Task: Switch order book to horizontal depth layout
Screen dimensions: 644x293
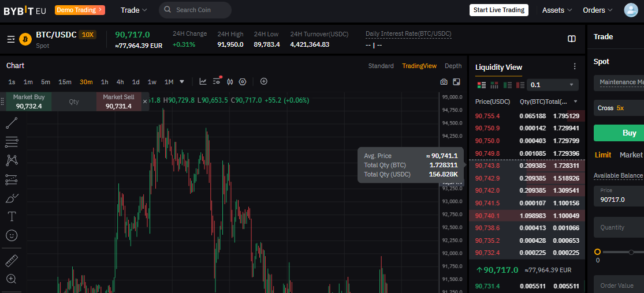Action: (x=494, y=85)
